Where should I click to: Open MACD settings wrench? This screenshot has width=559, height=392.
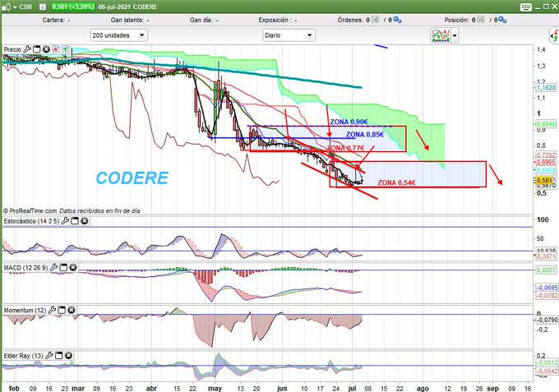pos(53,267)
